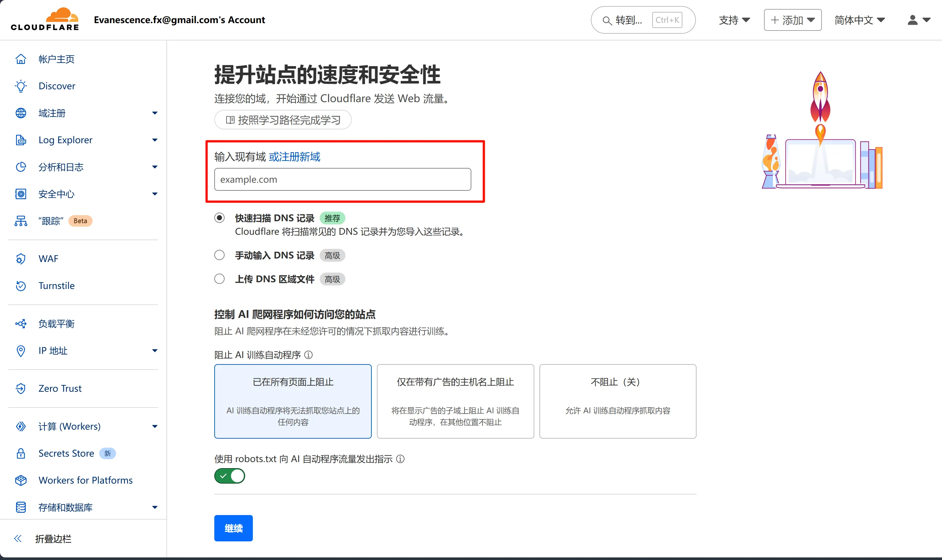Click the search magnifier icon
Viewport: 942px width, 560px height.
click(607, 20)
